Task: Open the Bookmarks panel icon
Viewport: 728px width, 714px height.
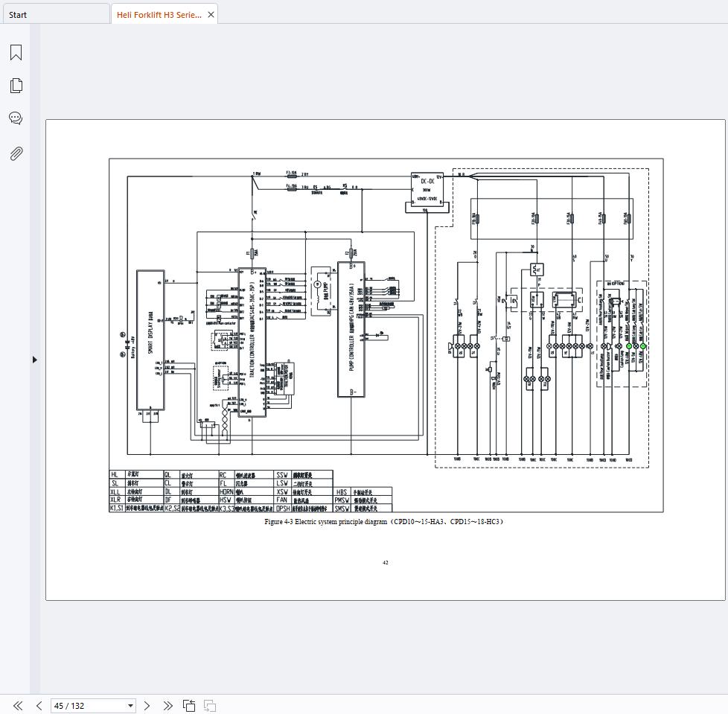Action: click(16, 52)
